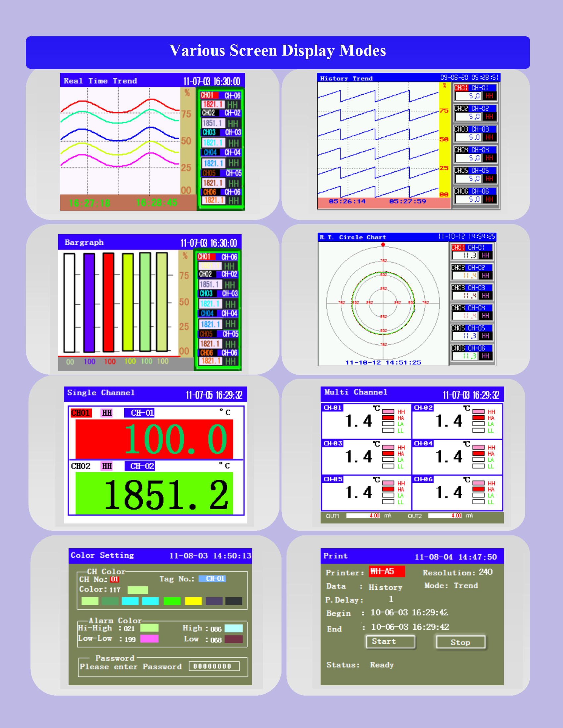Screen dimensions: 563x728
Task: Click the red marker atop the circle chart
Action: click(383, 245)
